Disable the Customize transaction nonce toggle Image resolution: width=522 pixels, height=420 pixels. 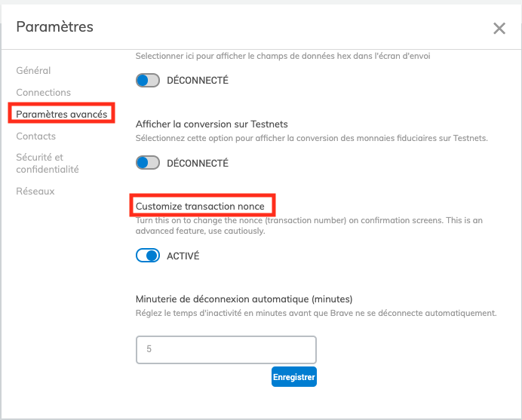[x=148, y=256]
